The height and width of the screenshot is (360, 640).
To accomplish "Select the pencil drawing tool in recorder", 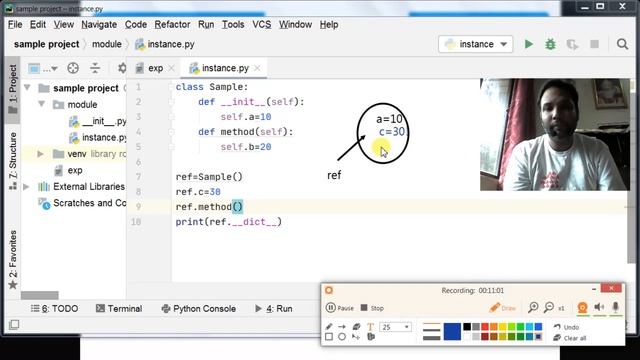I will [329, 327].
